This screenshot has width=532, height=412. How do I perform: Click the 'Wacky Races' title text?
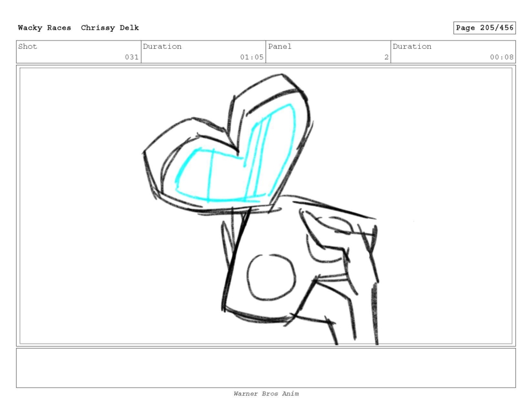pyautogui.click(x=45, y=28)
